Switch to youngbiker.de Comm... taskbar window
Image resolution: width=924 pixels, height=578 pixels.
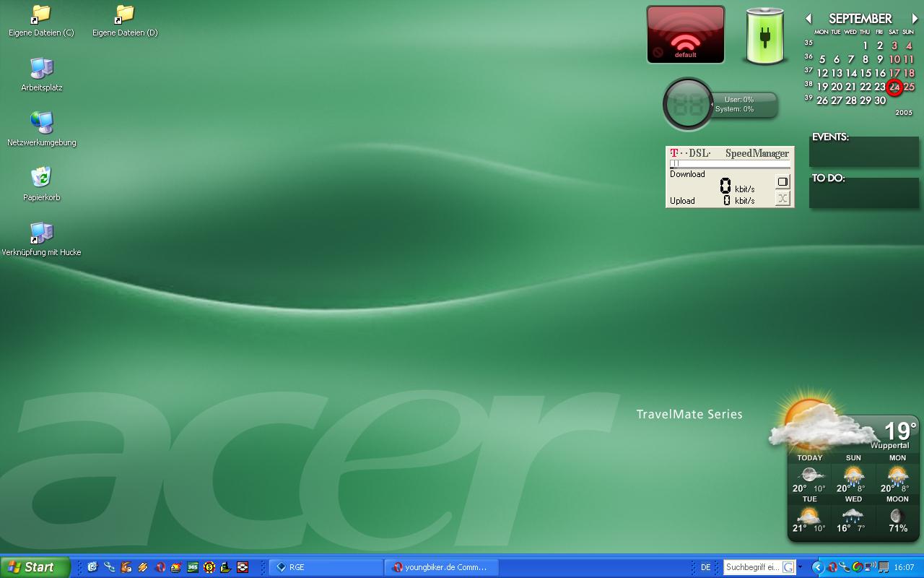[x=442, y=567]
